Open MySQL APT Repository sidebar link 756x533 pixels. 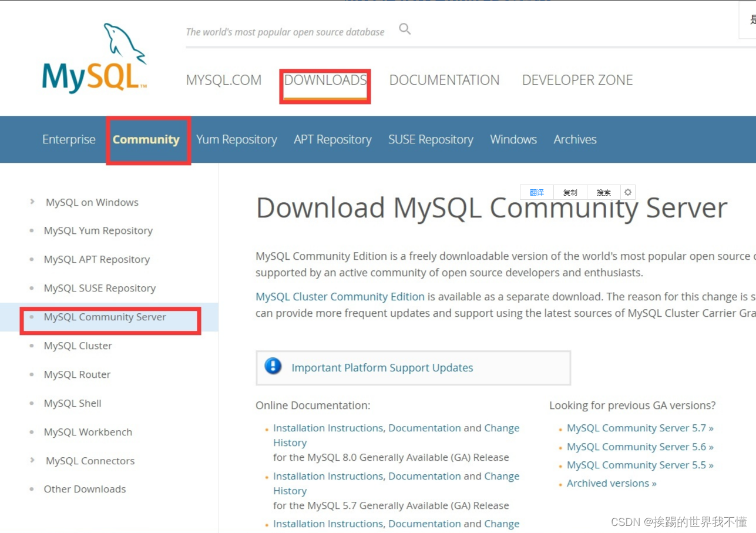97,259
